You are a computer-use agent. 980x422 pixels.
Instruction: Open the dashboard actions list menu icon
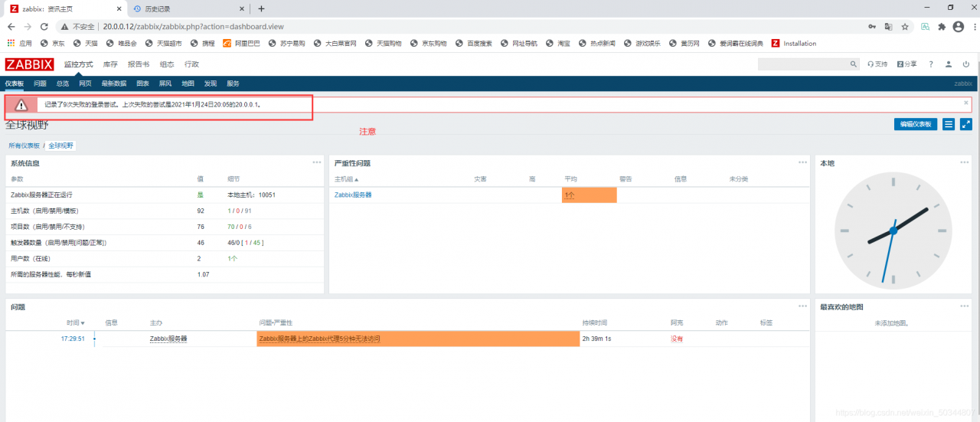(x=949, y=124)
